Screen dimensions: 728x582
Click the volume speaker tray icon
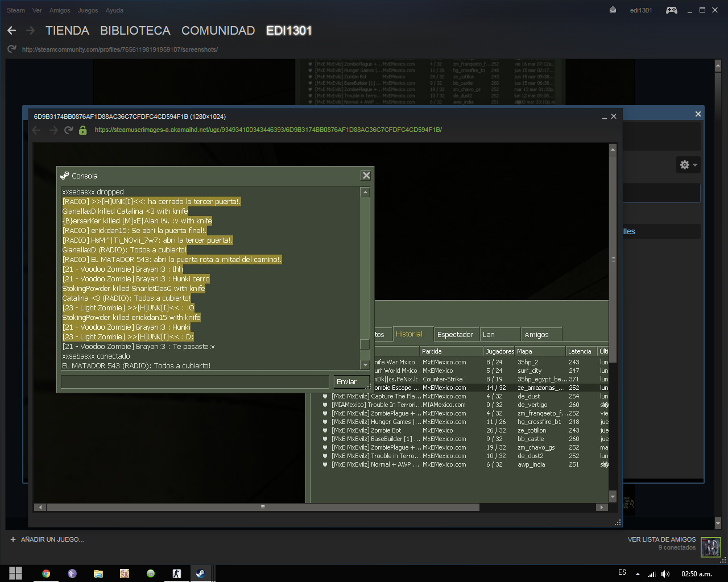pyautogui.click(x=666, y=574)
